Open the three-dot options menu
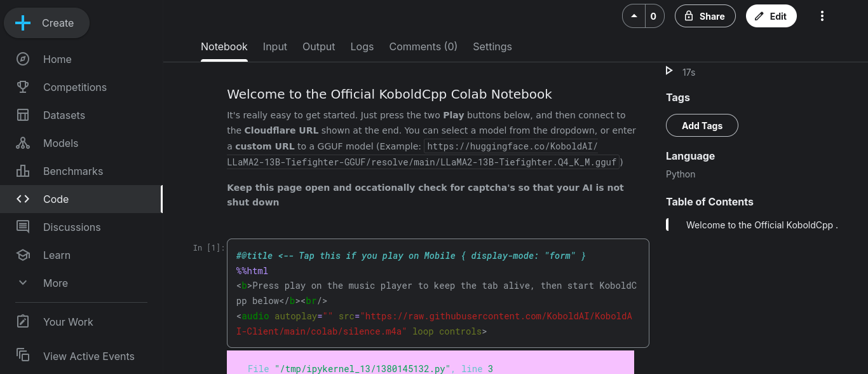Screen dimensions: 868x374 pos(822,17)
